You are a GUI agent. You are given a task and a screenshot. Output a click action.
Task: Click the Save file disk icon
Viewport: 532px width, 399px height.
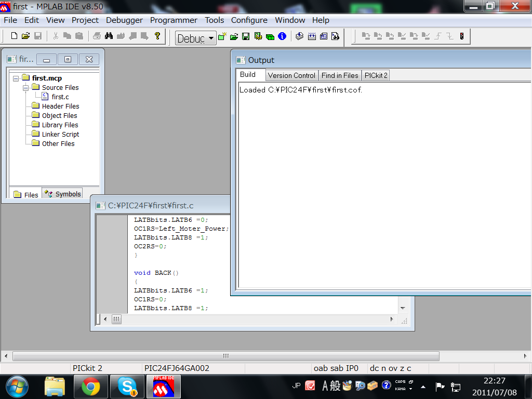pyautogui.click(x=37, y=36)
